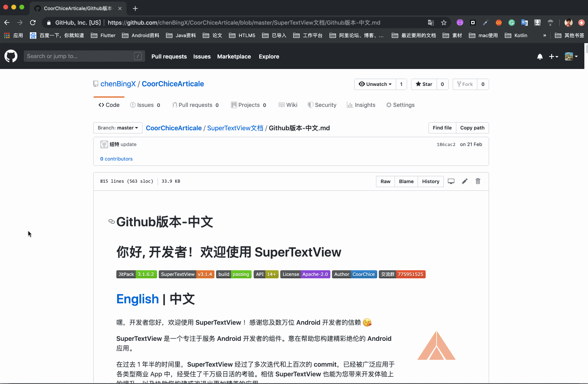Click the browser back arrow
This screenshot has height=384, width=588.
pyautogui.click(x=7, y=23)
